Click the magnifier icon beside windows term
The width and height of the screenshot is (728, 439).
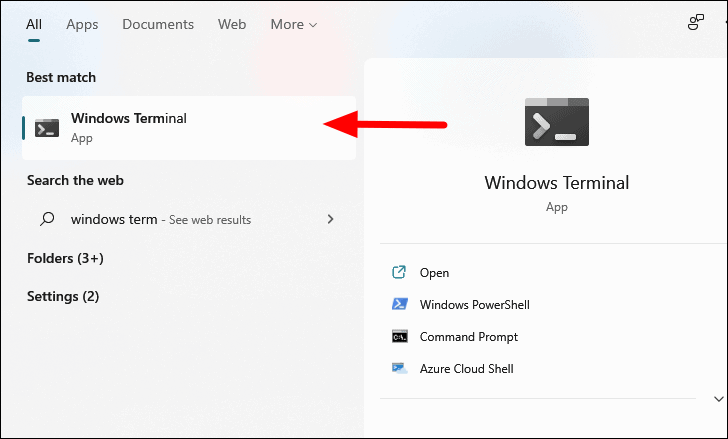47,219
